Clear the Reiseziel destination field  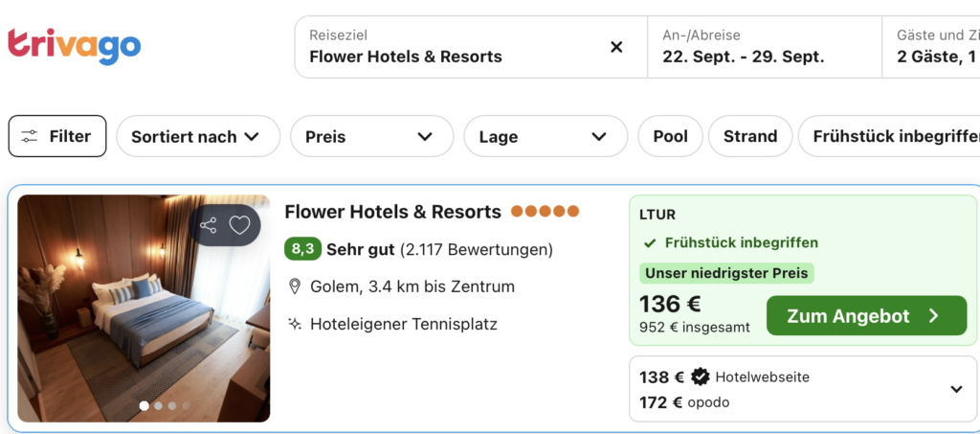tap(616, 47)
